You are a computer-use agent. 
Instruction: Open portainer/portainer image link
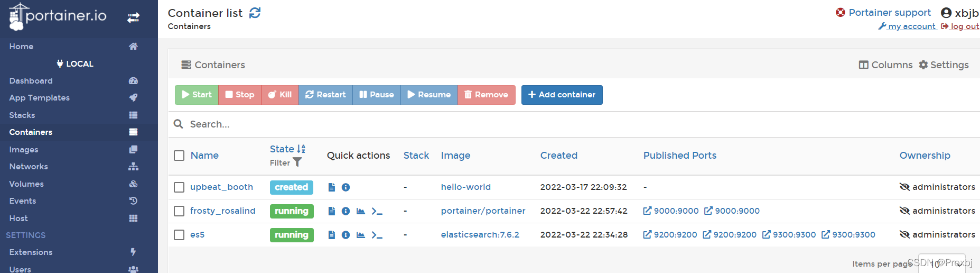[483, 211]
